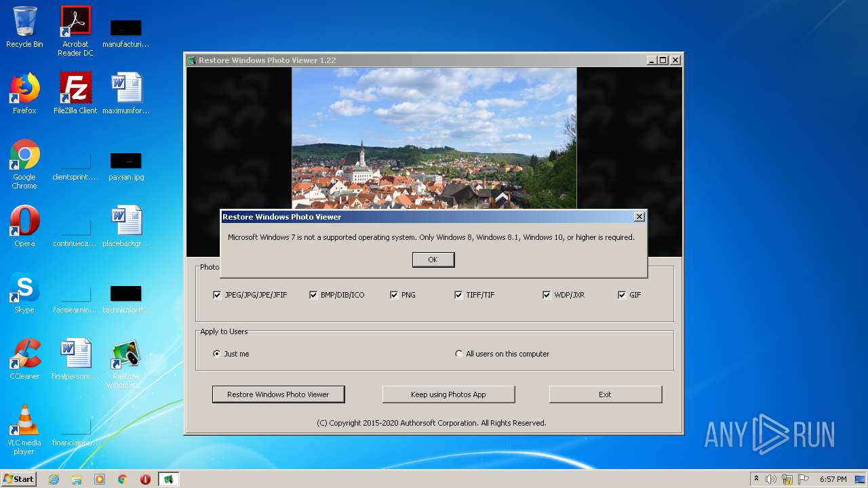Viewport: 868px width, 488px height.
Task: Click Opera icon in taskbar
Action: point(145,479)
